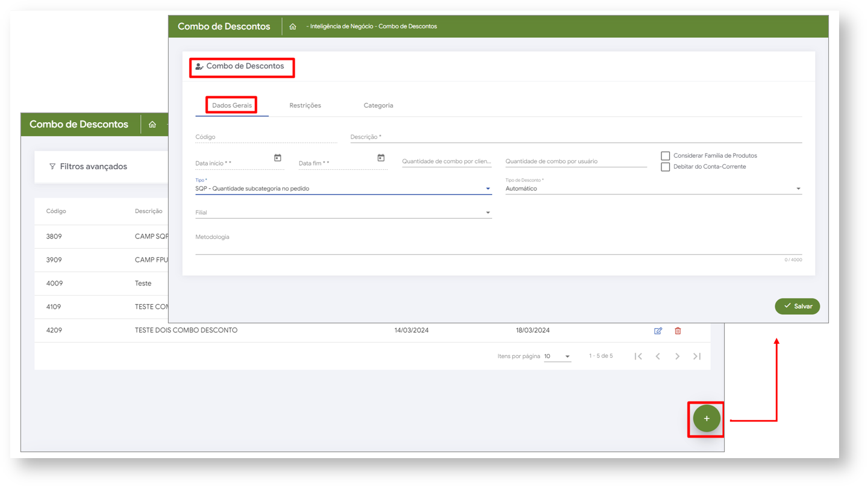Click edit icon for row 4209
Viewport: 868px width, 487px height.
coord(658,330)
